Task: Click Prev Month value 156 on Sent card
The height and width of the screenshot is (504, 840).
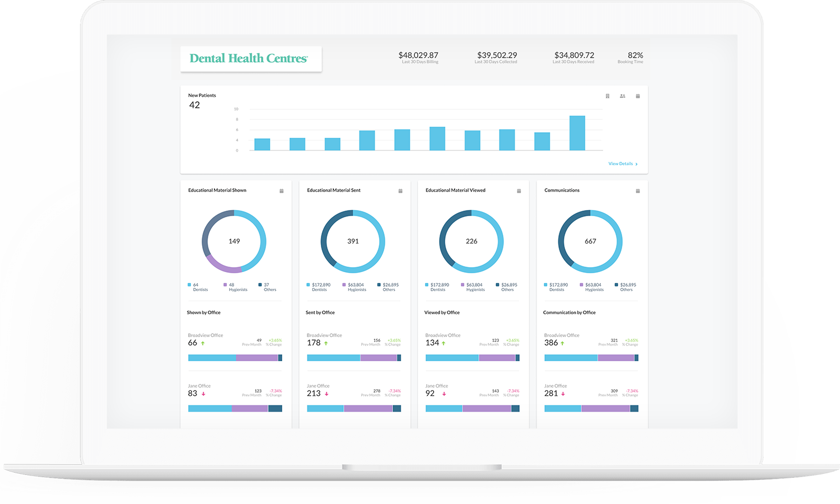Action: pyautogui.click(x=377, y=340)
